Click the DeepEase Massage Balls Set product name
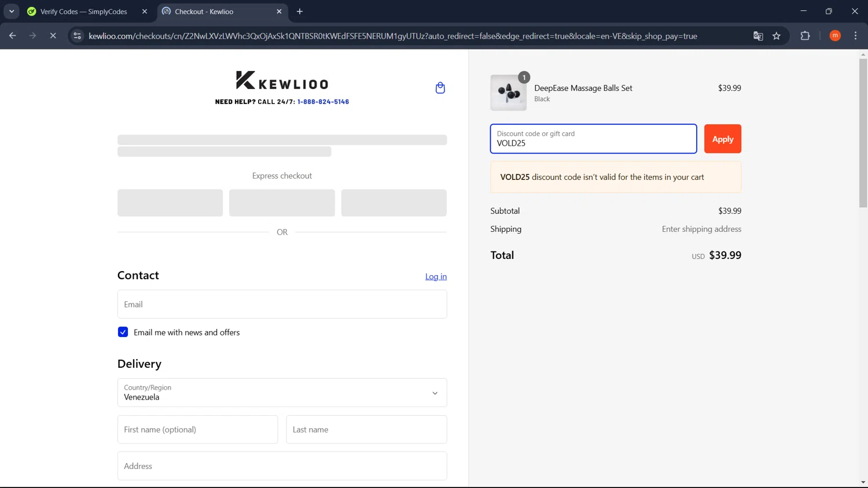The height and width of the screenshot is (488, 868). tap(583, 88)
